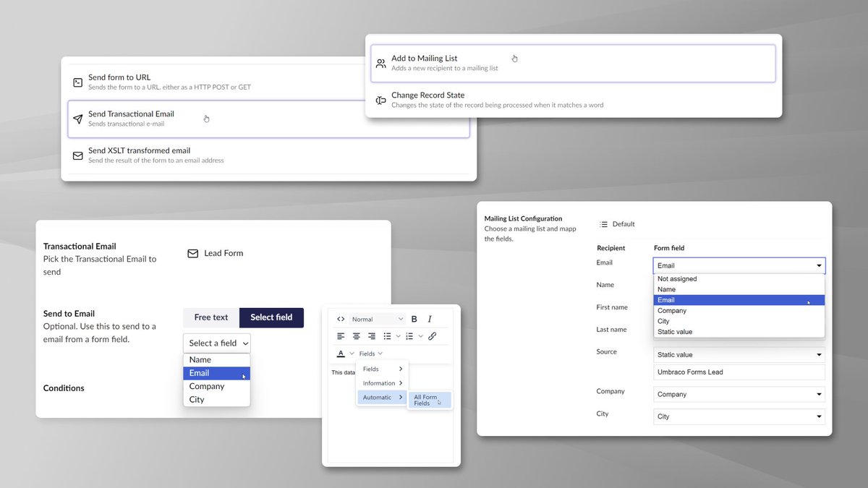Center align text in the editor
The height and width of the screenshot is (488, 868).
point(356,336)
